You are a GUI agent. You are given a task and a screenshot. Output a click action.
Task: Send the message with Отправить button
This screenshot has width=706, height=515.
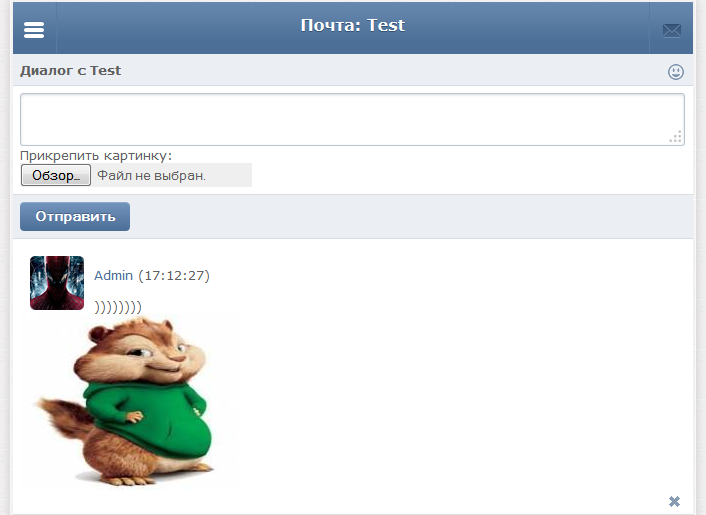point(75,217)
